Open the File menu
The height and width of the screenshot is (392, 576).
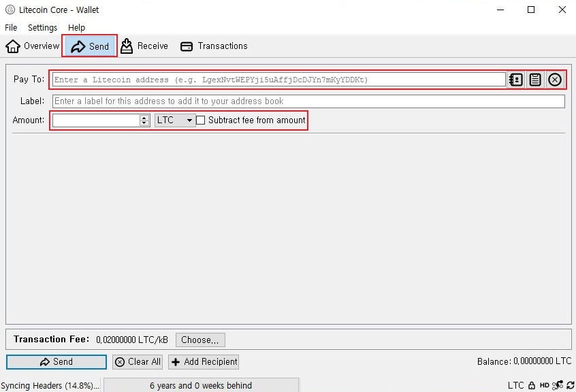click(11, 27)
